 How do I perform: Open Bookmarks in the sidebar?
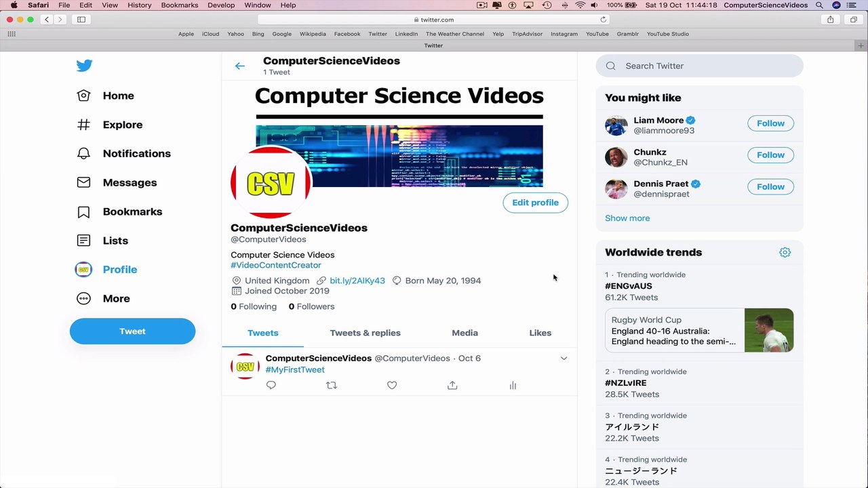click(x=119, y=211)
